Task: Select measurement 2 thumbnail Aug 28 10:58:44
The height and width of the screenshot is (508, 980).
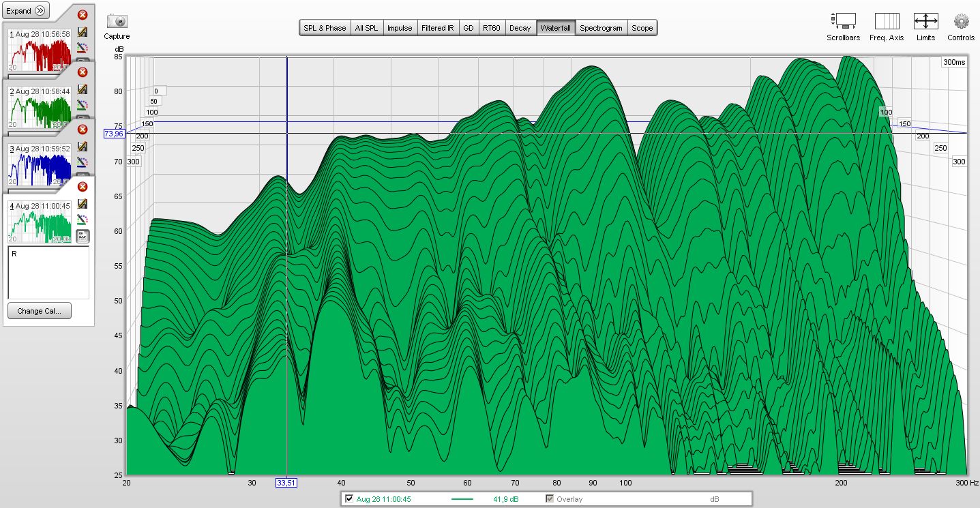Action: 40,106
